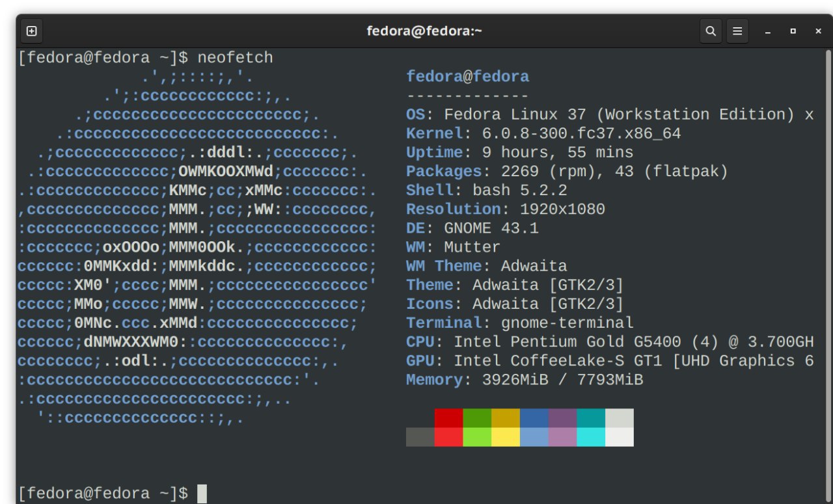Click the resolution value "1920x1080"
The height and width of the screenshot is (504, 833).
pyautogui.click(x=563, y=209)
